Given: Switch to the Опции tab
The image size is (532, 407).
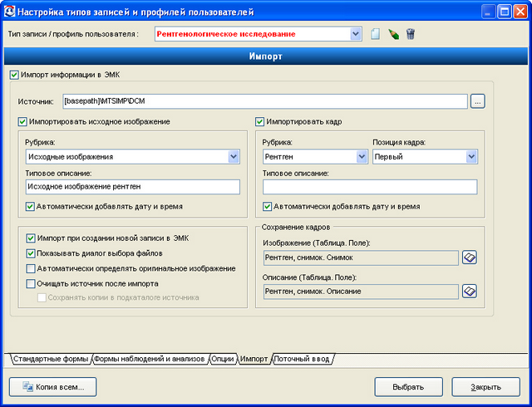Looking at the screenshot, I should [x=223, y=359].
